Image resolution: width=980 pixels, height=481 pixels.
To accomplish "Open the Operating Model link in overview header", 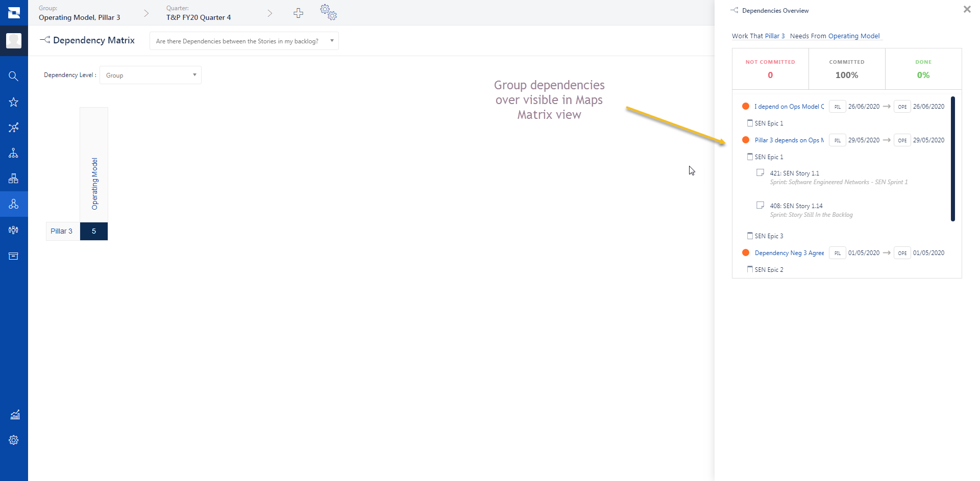I will pos(854,36).
